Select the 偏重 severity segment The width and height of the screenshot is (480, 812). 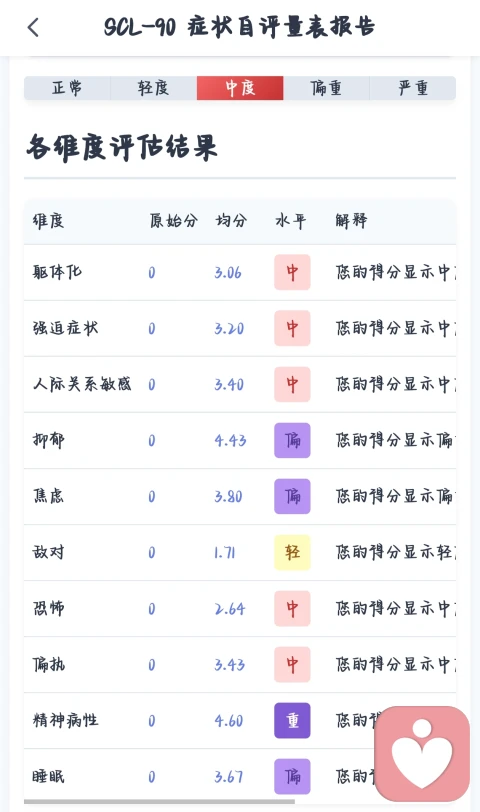tap(326, 88)
